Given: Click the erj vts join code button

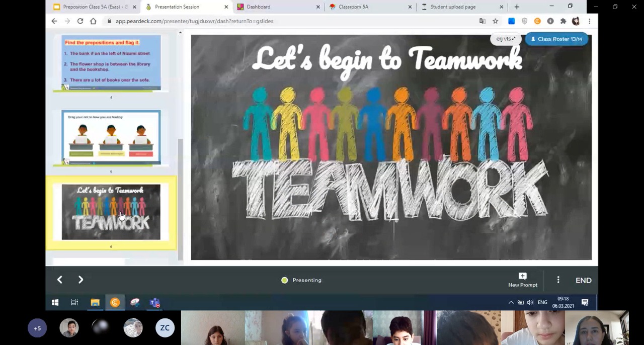Looking at the screenshot, I should point(506,39).
